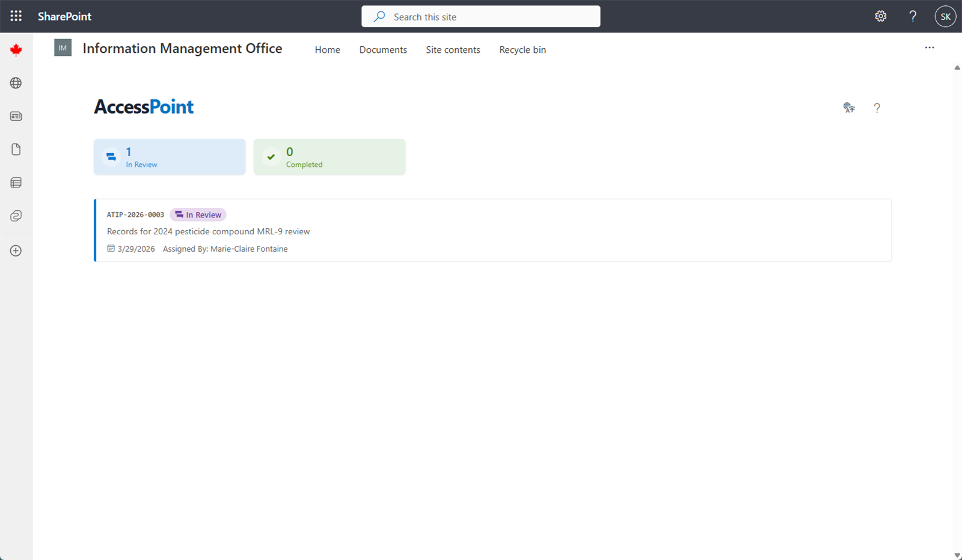
Task: Click the link icon in the left sidebar
Action: pyautogui.click(x=16, y=216)
